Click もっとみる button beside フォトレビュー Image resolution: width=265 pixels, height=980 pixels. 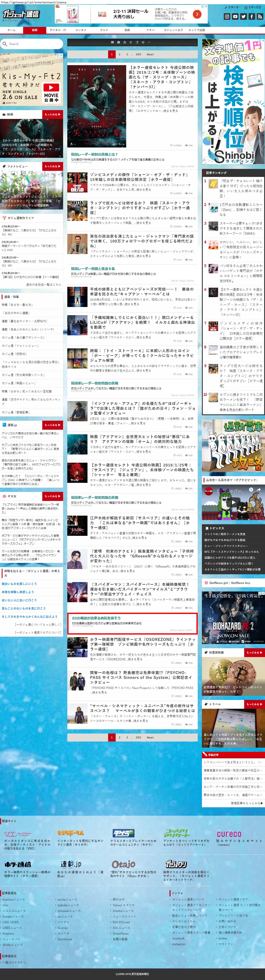[53, 166]
